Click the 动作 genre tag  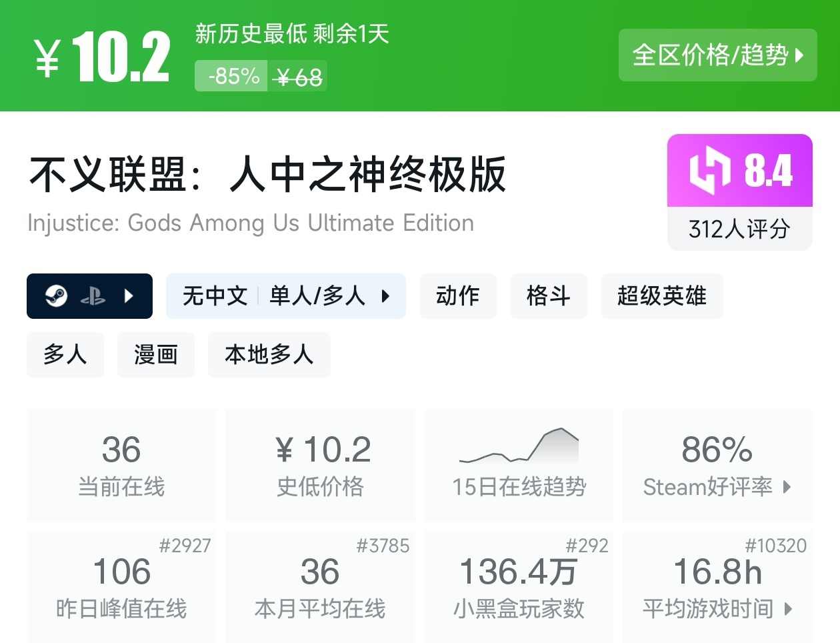[x=457, y=295]
